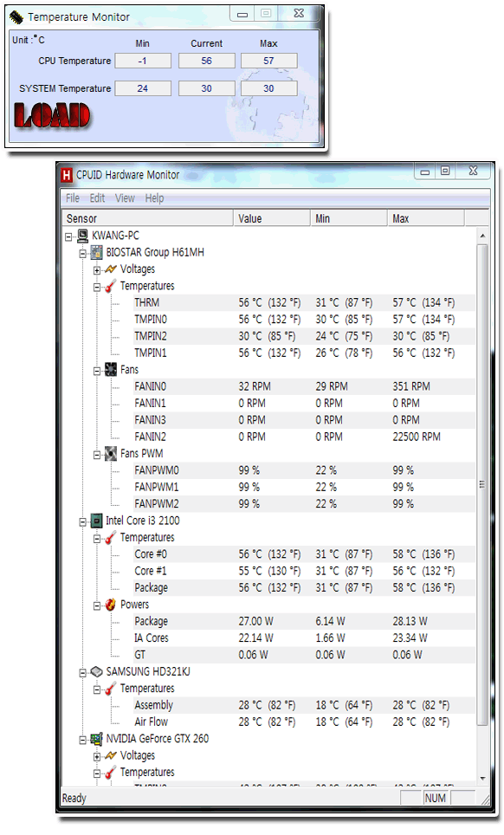Collapse the Fans node
Viewport: 504px width, 835px height.
point(97,372)
